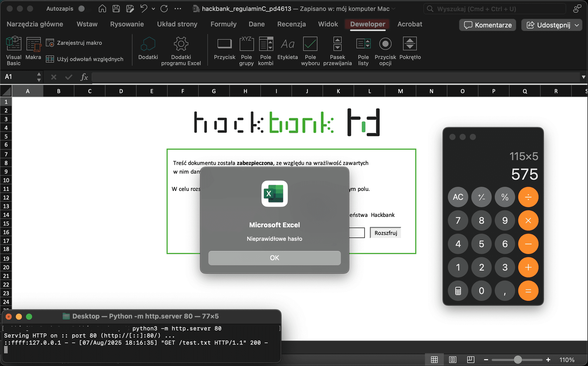588x366 pixels.
Task: Toggle Użyj odwołań względnych option
Action: [50, 59]
